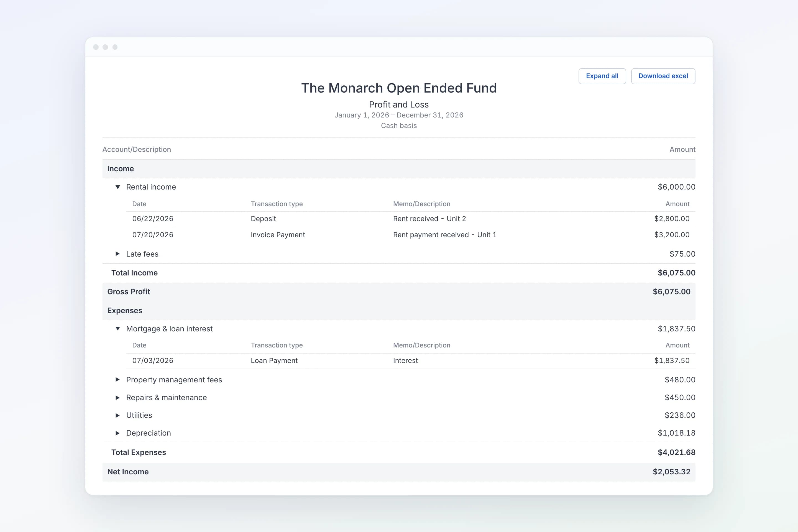Click the Loan Payment transaction type
798x532 pixels.
coord(274,361)
